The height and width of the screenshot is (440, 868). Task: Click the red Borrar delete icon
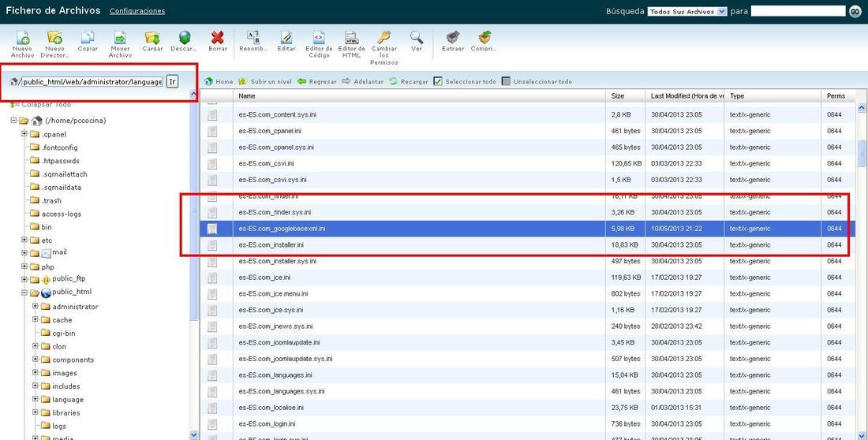click(x=218, y=38)
